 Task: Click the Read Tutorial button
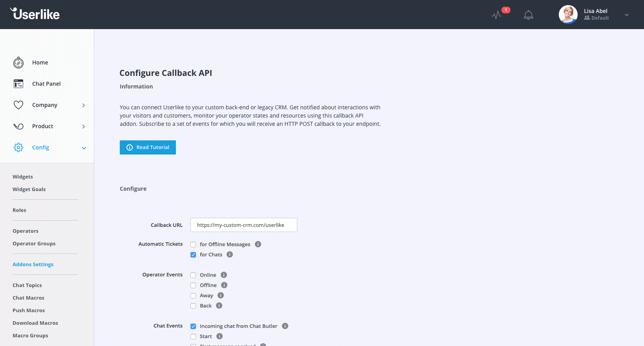(148, 147)
